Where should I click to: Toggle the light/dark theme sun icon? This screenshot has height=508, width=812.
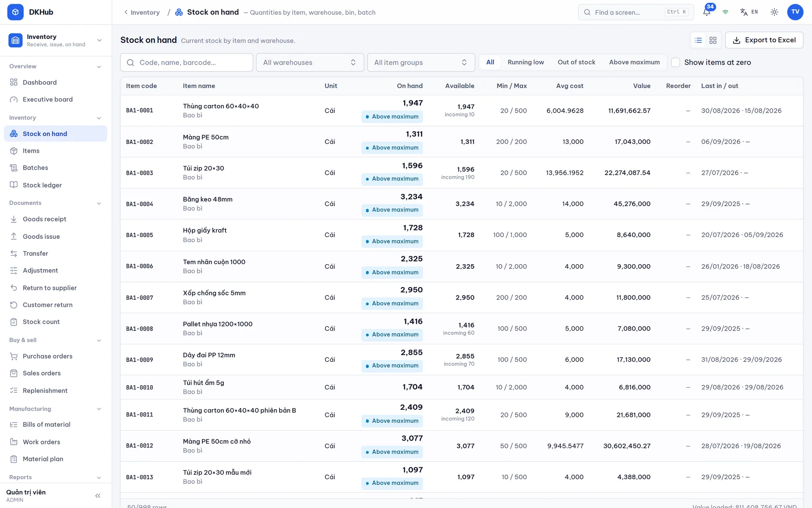(x=774, y=12)
